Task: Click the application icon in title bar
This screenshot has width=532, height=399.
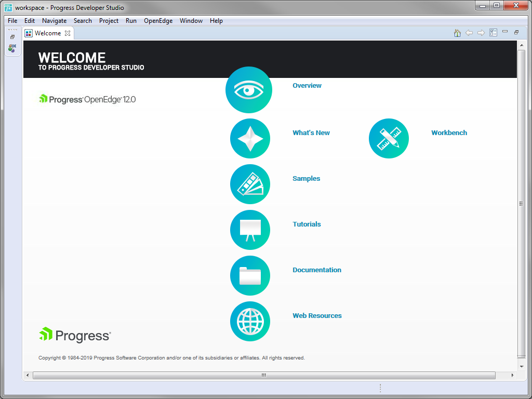Action: click(8, 7)
